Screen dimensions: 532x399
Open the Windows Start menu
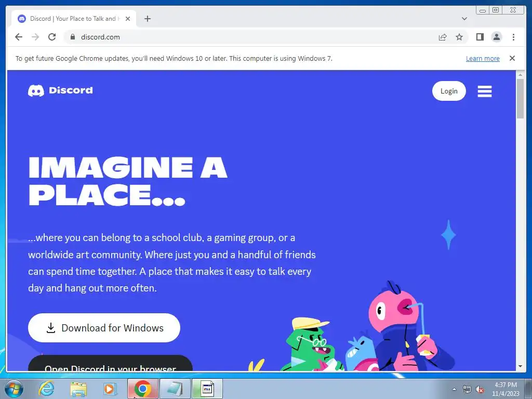click(x=14, y=389)
